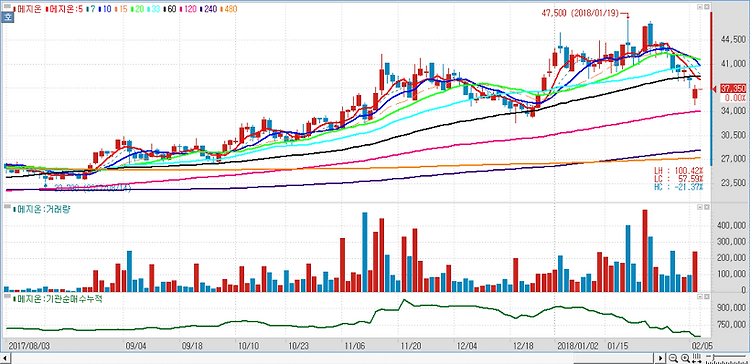Click the 12/18 date axis label
Viewport: 750px width, 364px height.
pos(522,345)
